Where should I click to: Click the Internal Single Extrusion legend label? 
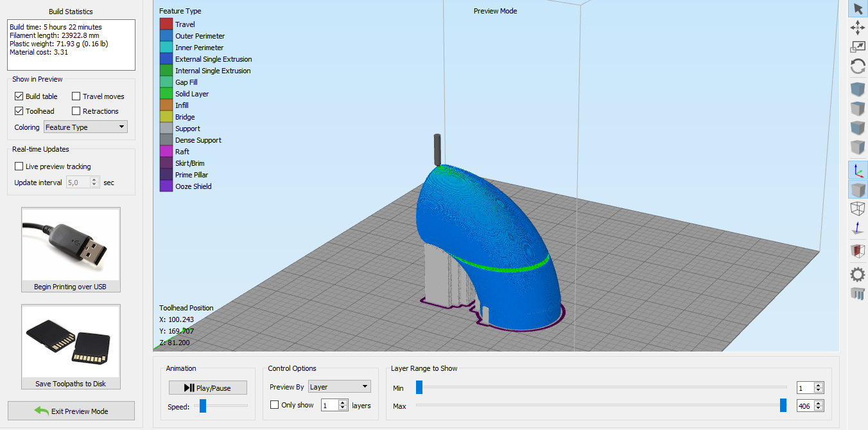coord(213,71)
